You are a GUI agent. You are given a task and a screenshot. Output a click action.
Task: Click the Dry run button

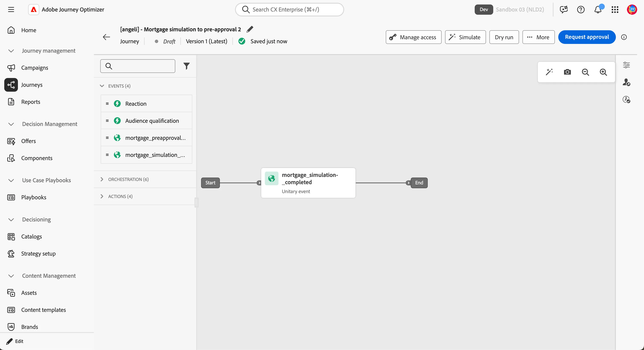(504, 37)
